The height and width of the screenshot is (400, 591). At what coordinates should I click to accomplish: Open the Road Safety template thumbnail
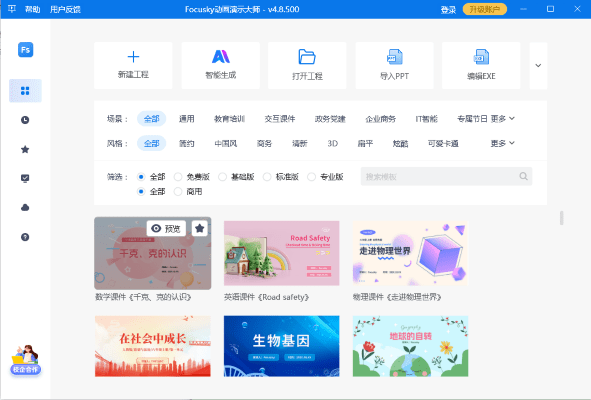[282, 253]
